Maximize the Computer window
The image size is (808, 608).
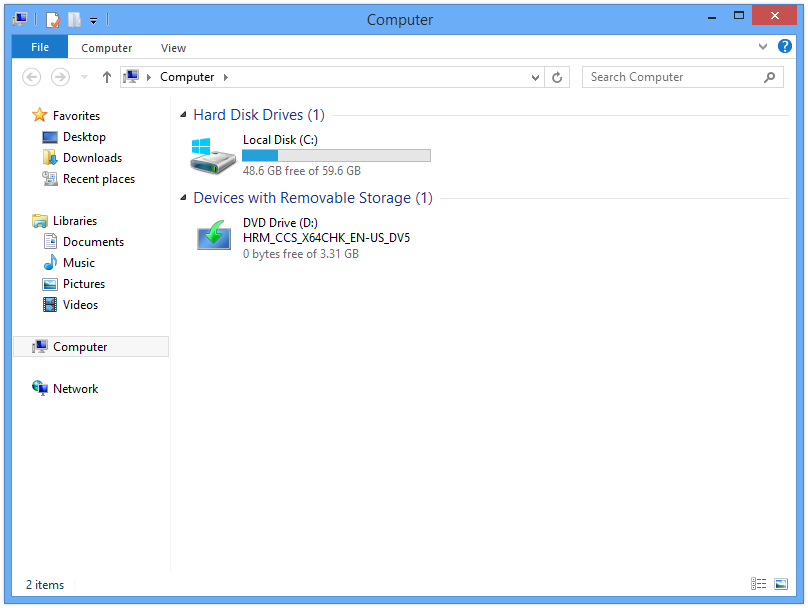(x=738, y=15)
